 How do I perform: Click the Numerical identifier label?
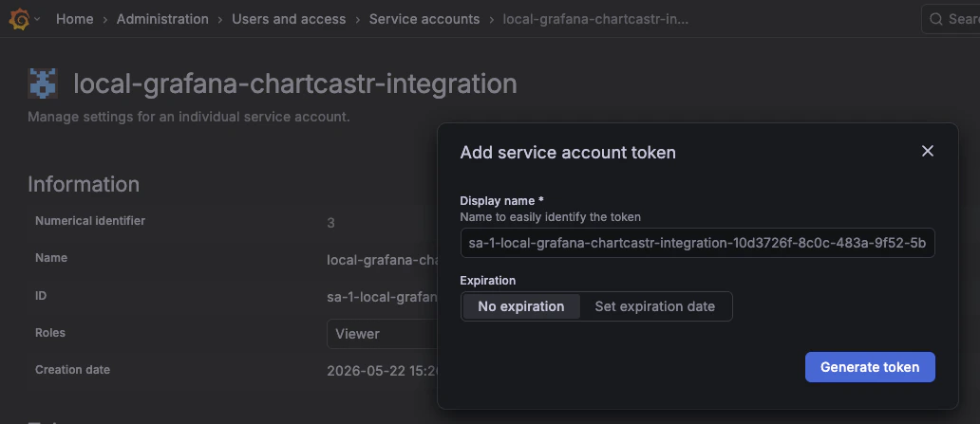pos(90,220)
